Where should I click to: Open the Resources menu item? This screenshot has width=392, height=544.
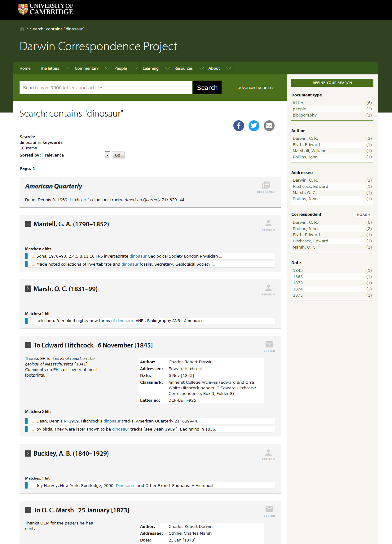(183, 68)
